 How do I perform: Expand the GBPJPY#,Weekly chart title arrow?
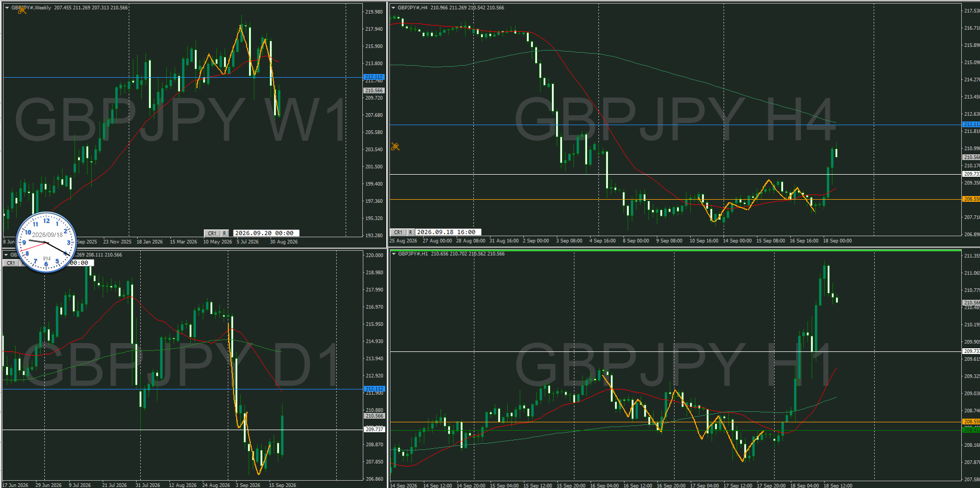point(6,8)
